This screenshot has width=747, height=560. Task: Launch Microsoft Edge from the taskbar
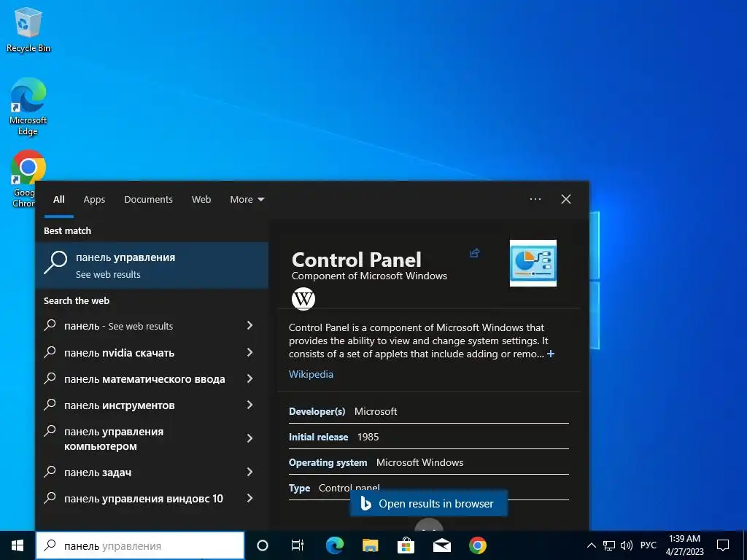click(334, 545)
